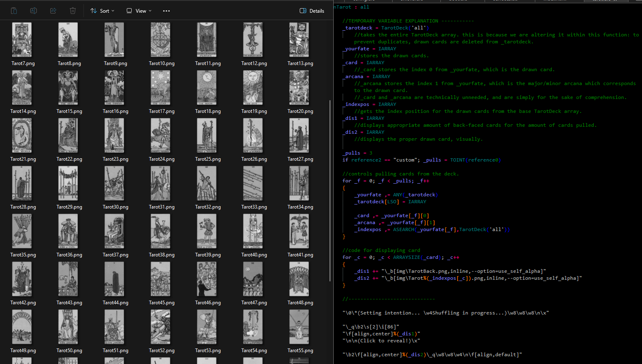
Task: Click the file name Tarot34.png
Action: click(x=301, y=207)
